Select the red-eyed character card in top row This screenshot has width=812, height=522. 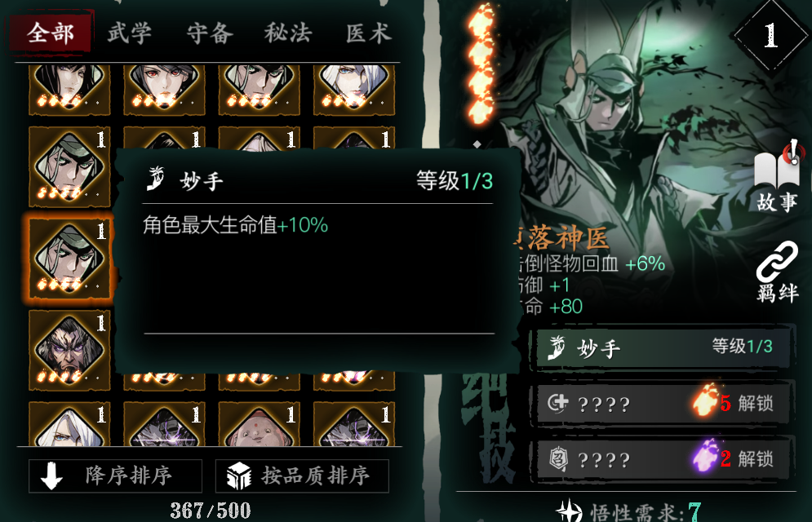[164, 89]
